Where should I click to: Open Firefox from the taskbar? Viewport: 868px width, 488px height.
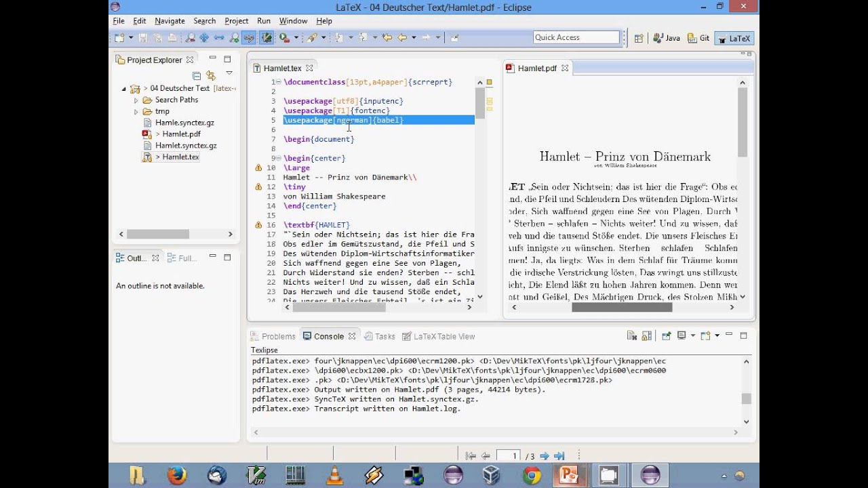click(176, 475)
